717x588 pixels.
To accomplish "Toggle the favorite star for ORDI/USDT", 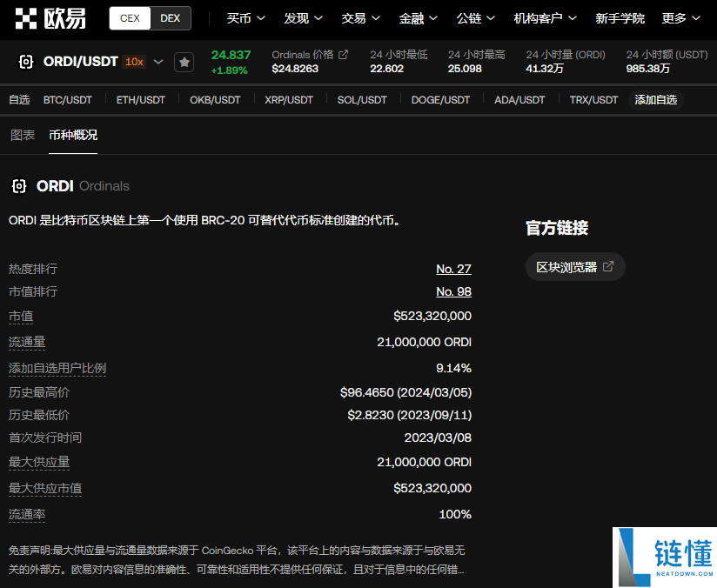I will (184, 62).
